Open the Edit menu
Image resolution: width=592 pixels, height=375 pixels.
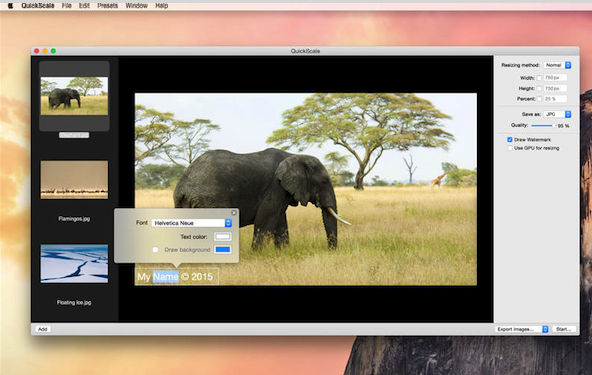pyautogui.click(x=84, y=6)
